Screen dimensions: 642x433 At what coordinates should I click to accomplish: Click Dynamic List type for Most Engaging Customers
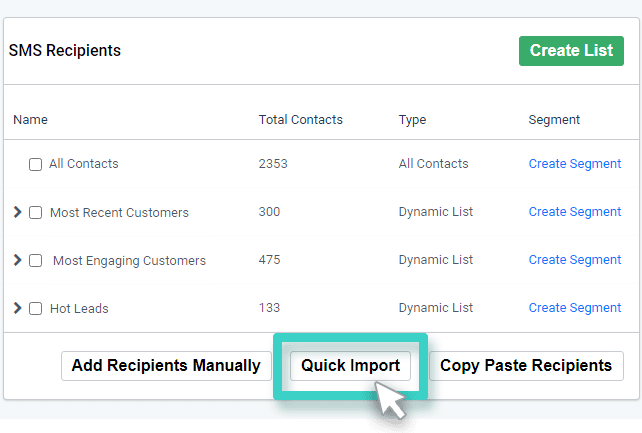[x=436, y=260]
